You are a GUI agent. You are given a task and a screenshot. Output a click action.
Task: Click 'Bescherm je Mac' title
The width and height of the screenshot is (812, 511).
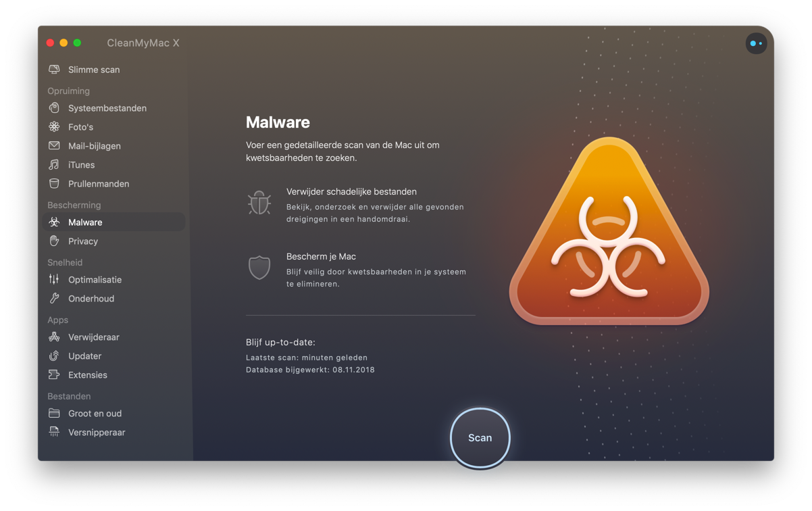click(321, 257)
